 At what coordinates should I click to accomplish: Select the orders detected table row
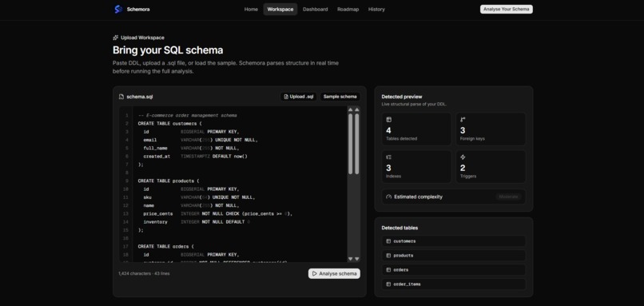453,270
